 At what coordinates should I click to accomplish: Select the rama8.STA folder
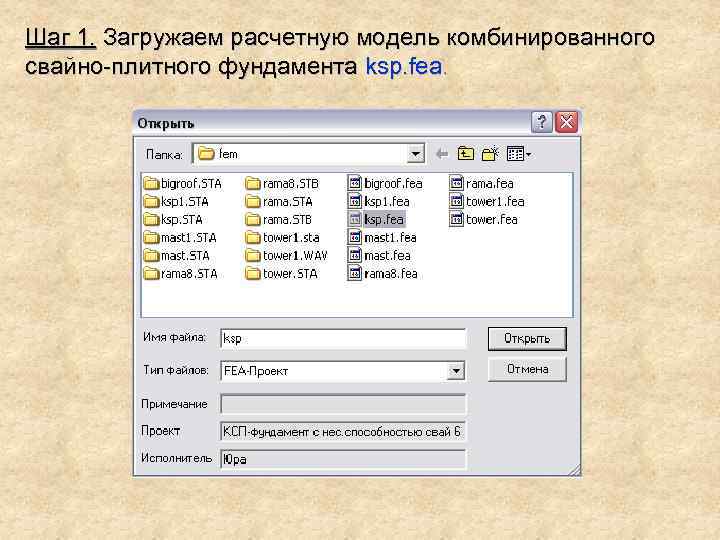point(180,274)
